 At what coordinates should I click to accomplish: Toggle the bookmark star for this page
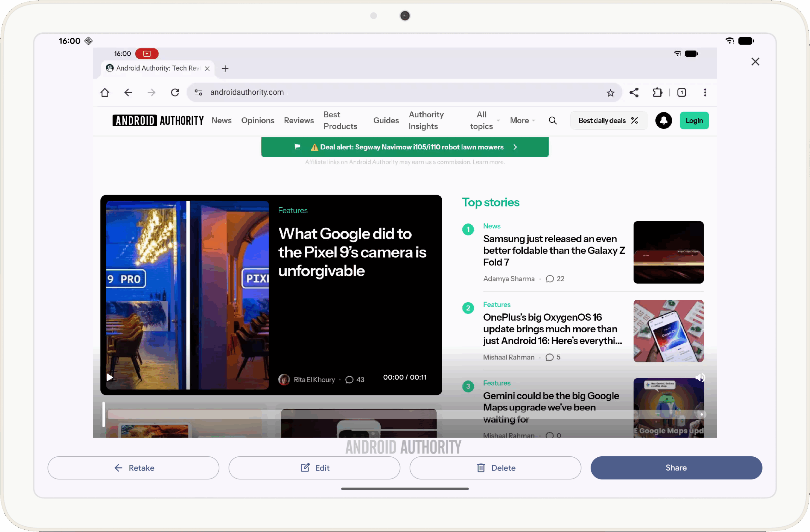(x=610, y=92)
